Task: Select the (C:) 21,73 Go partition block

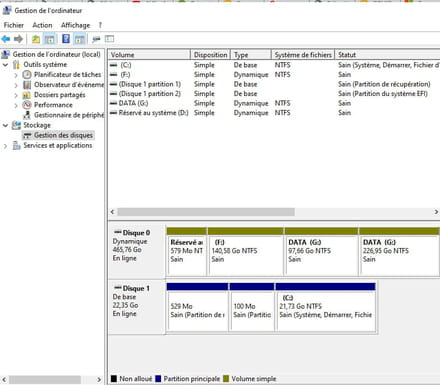Action: click(326, 307)
